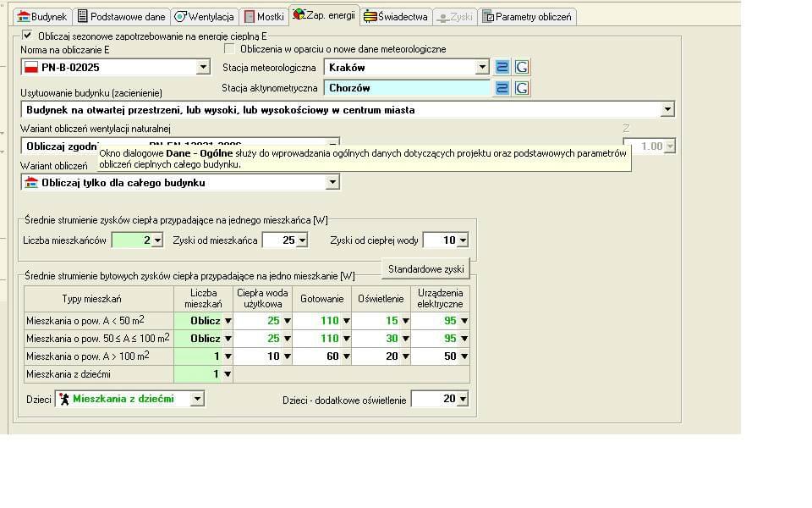The image size is (812, 508).
Task: Go to the Mostki tab
Action: 264,17
